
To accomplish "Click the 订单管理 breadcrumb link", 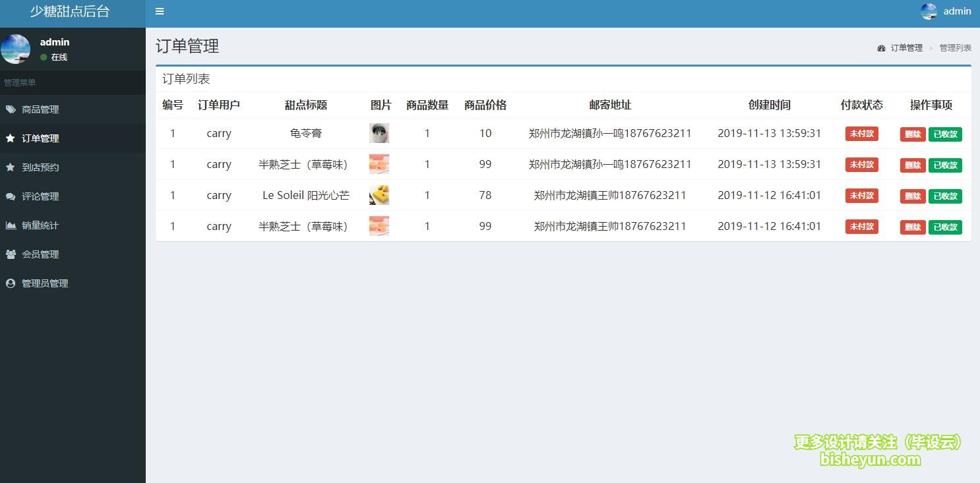I will coord(906,48).
